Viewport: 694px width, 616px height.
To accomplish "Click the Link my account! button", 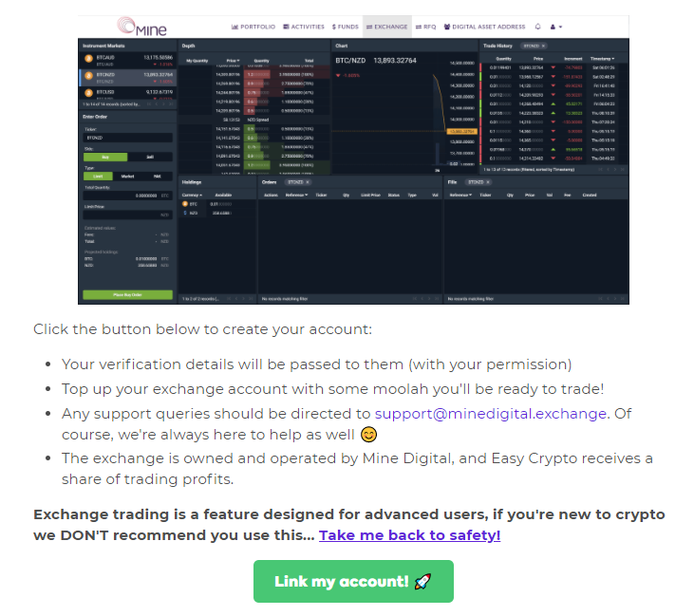I will (353, 582).
